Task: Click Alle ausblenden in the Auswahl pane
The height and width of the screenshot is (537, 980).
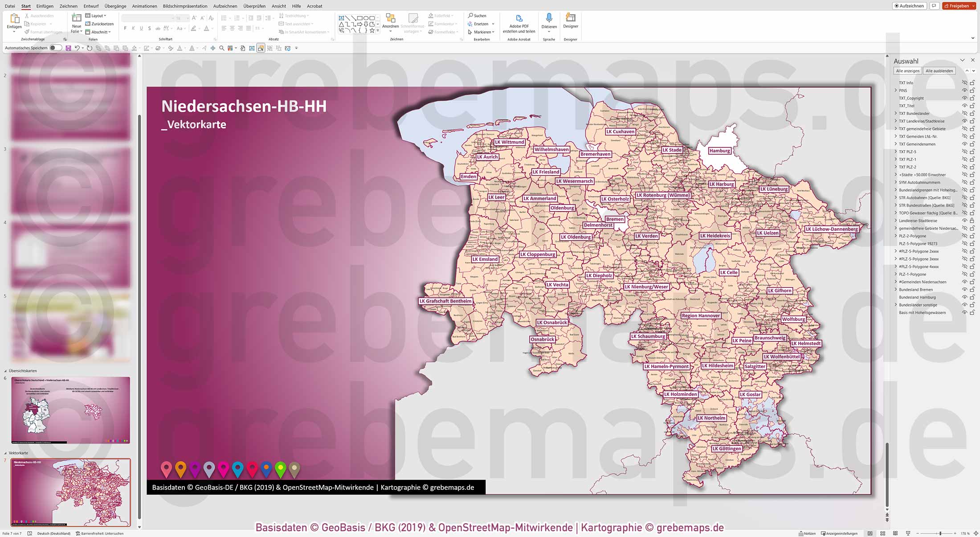Action: (x=939, y=70)
